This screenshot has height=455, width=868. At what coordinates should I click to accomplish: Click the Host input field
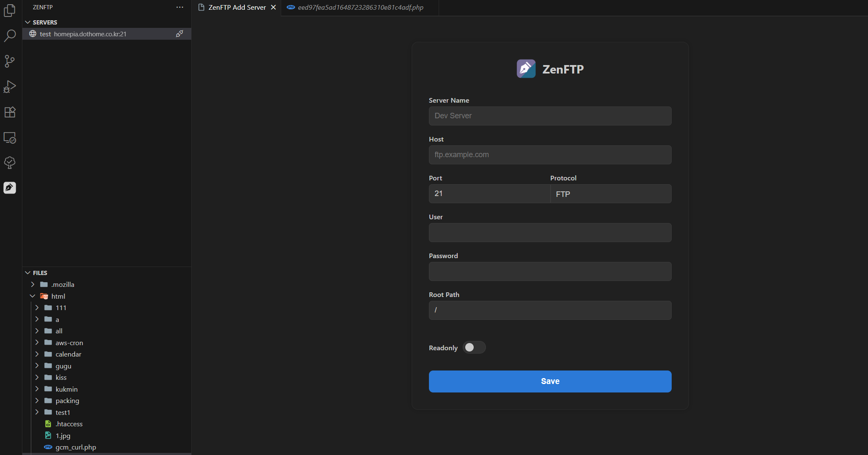tap(550, 155)
